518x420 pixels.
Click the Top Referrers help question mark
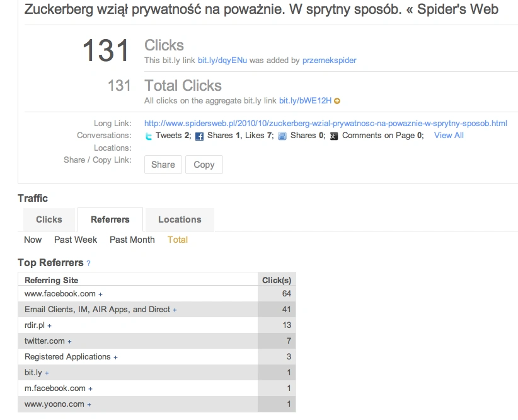tap(88, 263)
